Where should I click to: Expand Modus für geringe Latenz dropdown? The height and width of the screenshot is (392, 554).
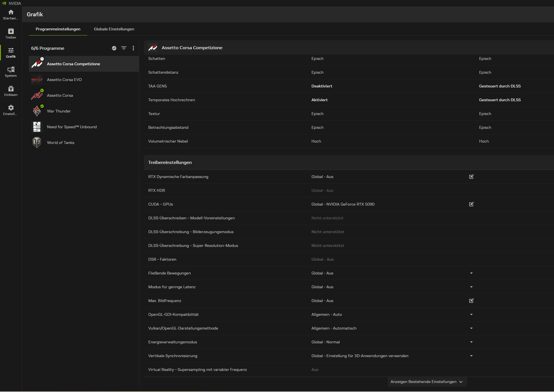(471, 287)
